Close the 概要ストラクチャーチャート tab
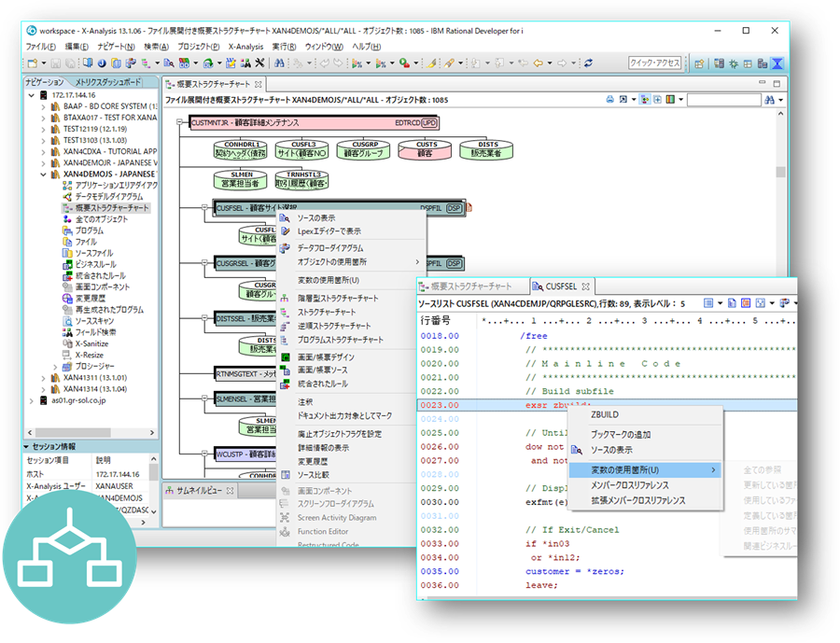This screenshot has height=643, width=840. tap(259, 85)
